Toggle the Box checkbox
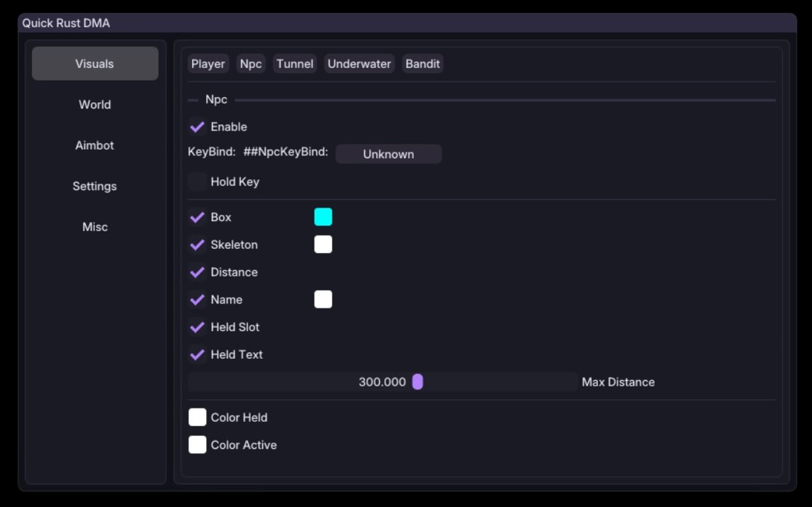This screenshot has width=812, height=507. click(198, 217)
